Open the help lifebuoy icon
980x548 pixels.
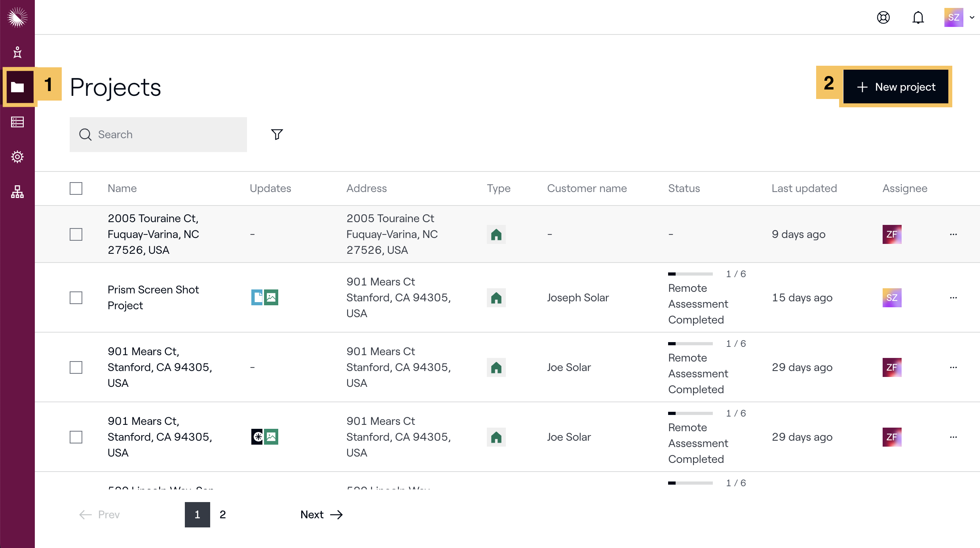pos(883,17)
